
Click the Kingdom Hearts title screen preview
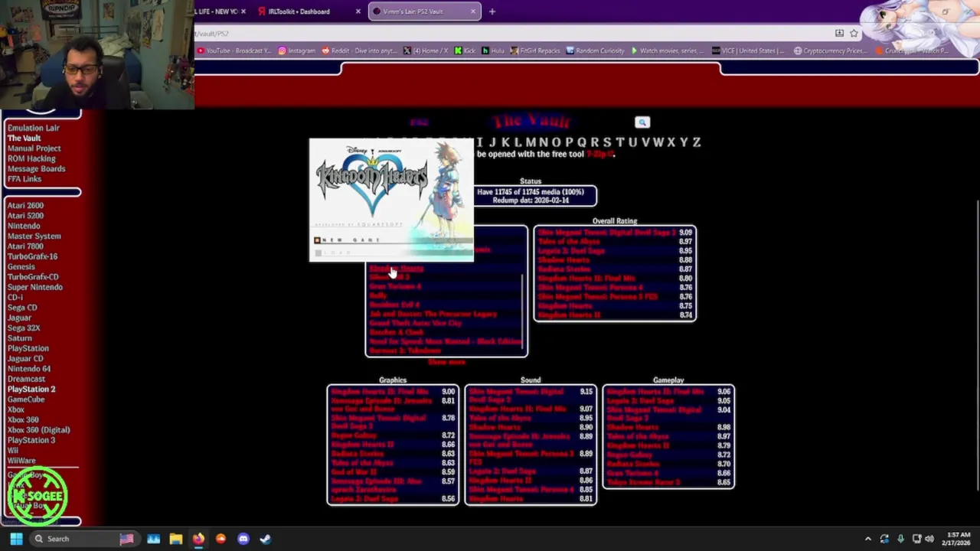click(391, 200)
